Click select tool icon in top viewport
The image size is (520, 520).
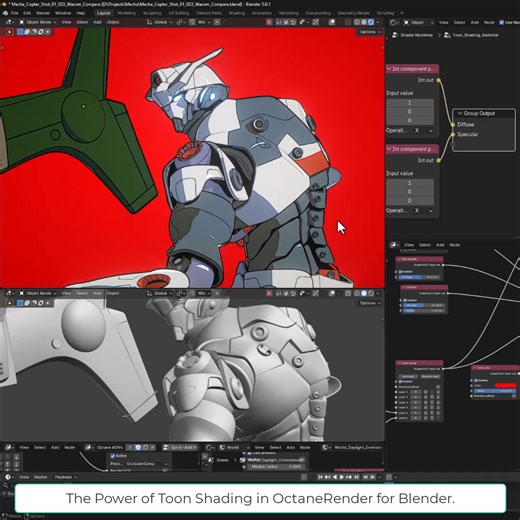(x=10, y=32)
